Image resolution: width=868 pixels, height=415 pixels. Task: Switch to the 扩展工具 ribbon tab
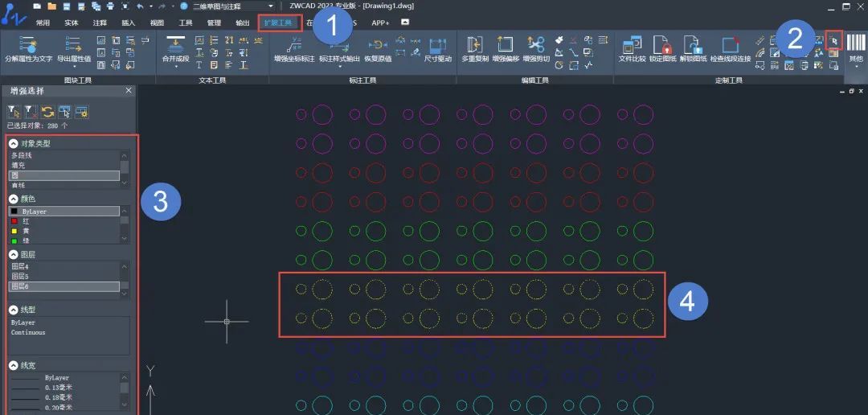point(280,23)
